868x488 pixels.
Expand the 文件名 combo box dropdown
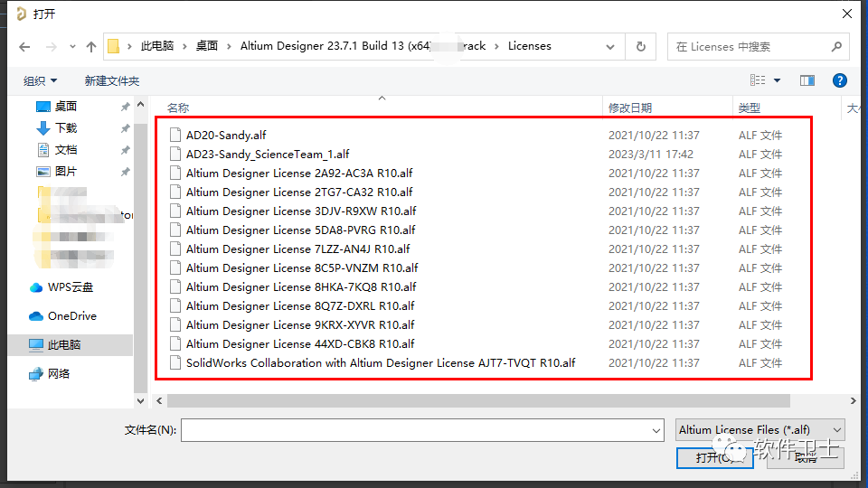coord(656,430)
